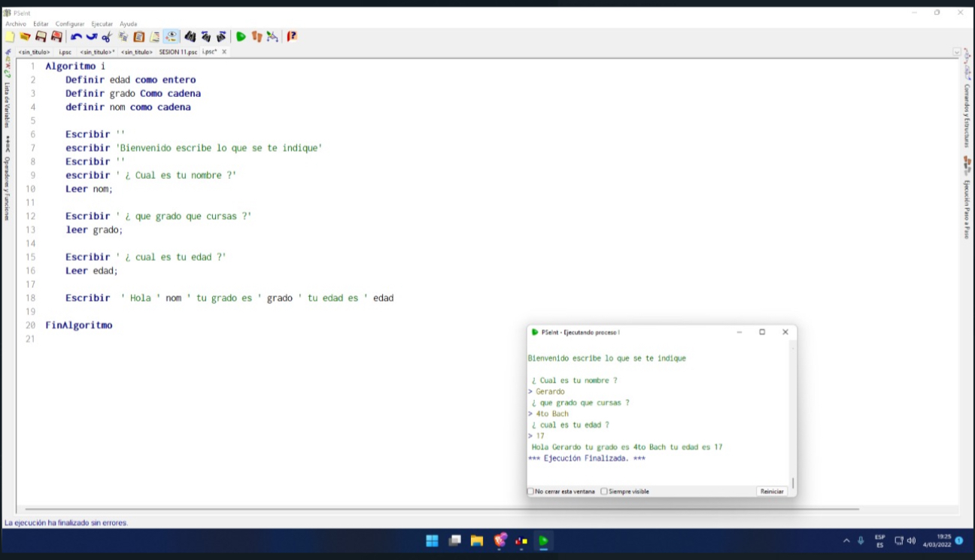
Task: Open the Ejecutar menu
Action: pyautogui.click(x=102, y=24)
